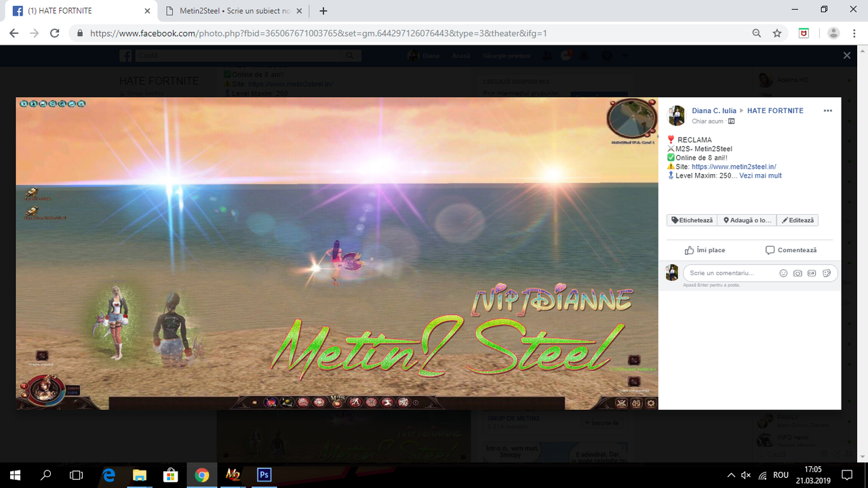868x488 pixels.
Task: Click the zoom magnifier icon in address bar
Action: 757,33
